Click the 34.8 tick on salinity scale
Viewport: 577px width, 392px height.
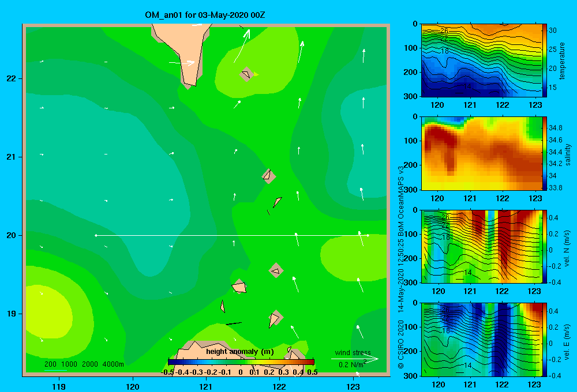555,128
